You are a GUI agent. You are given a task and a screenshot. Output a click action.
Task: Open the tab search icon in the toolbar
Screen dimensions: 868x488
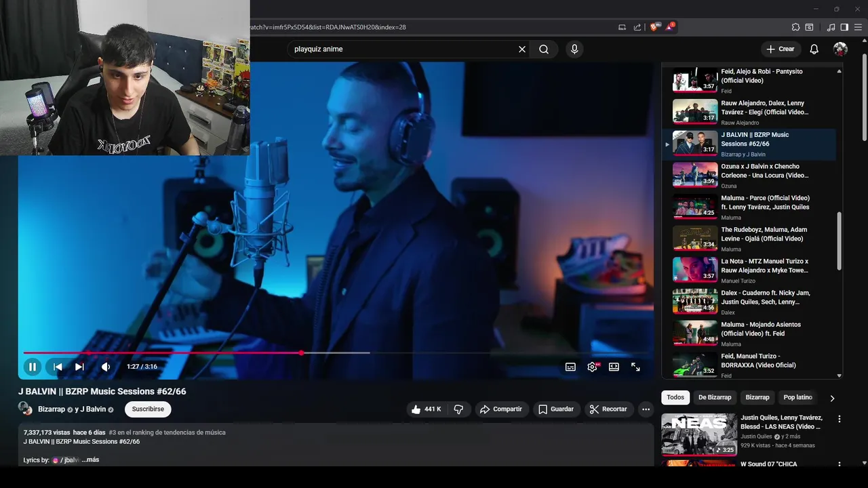click(x=809, y=27)
